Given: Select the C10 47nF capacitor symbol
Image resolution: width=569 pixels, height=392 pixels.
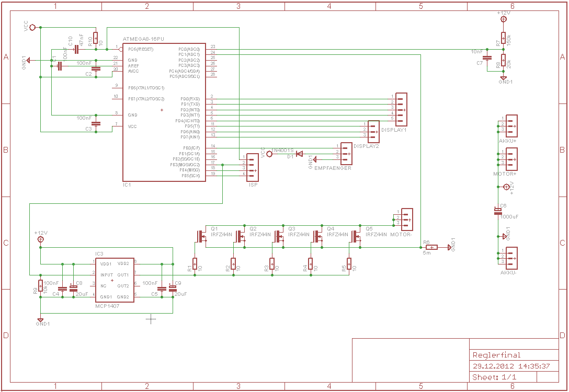Looking at the screenshot, I should [x=76, y=49].
